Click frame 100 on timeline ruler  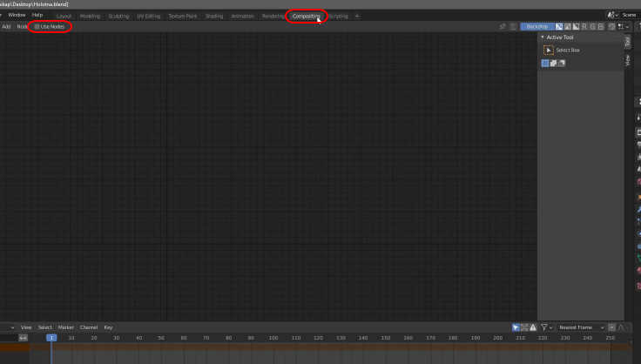coord(273,338)
